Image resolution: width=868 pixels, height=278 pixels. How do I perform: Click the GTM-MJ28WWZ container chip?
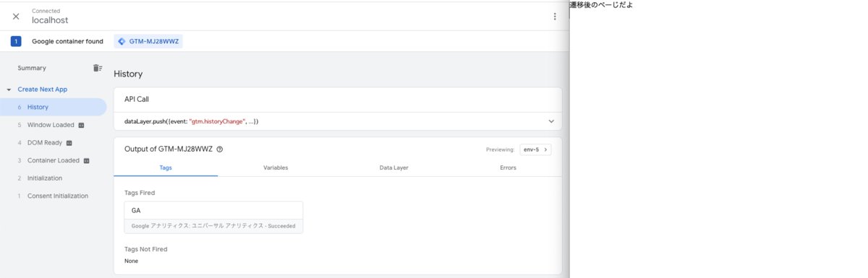[148, 41]
